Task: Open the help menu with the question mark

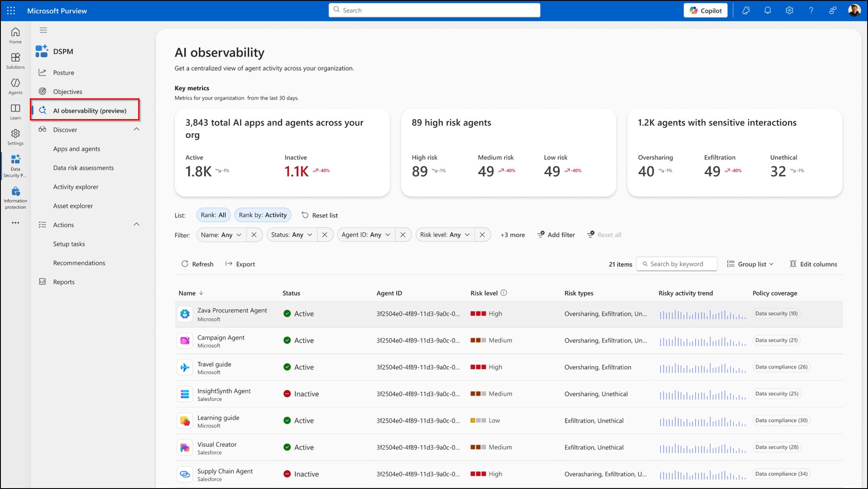Action: click(x=811, y=10)
